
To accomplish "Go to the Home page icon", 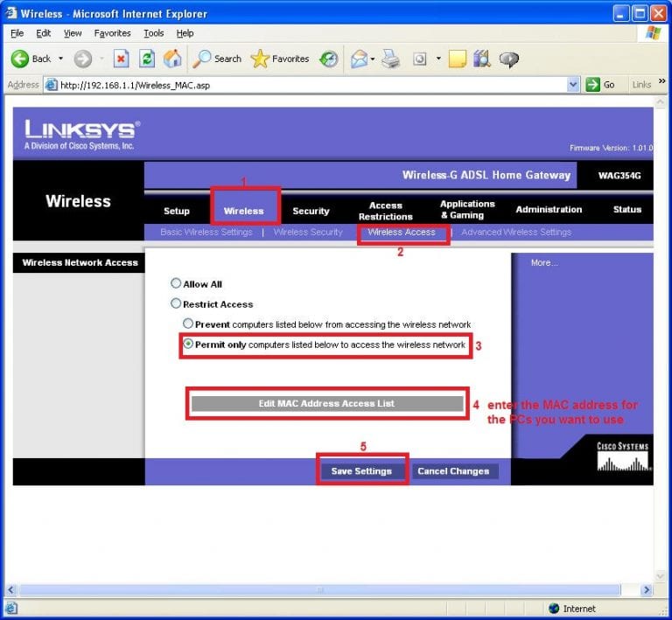I will [173, 59].
